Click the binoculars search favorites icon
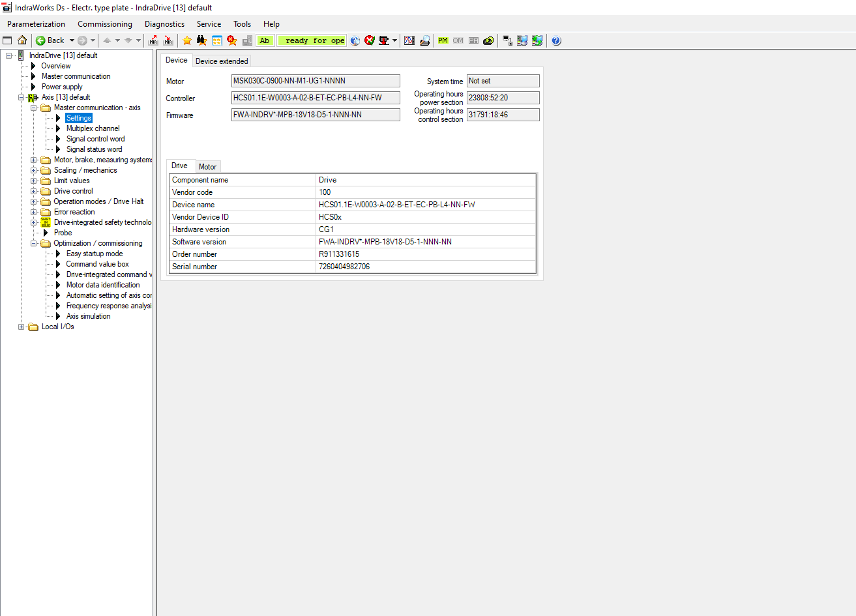Viewport: 856px width, 616px height. coord(201,40)
